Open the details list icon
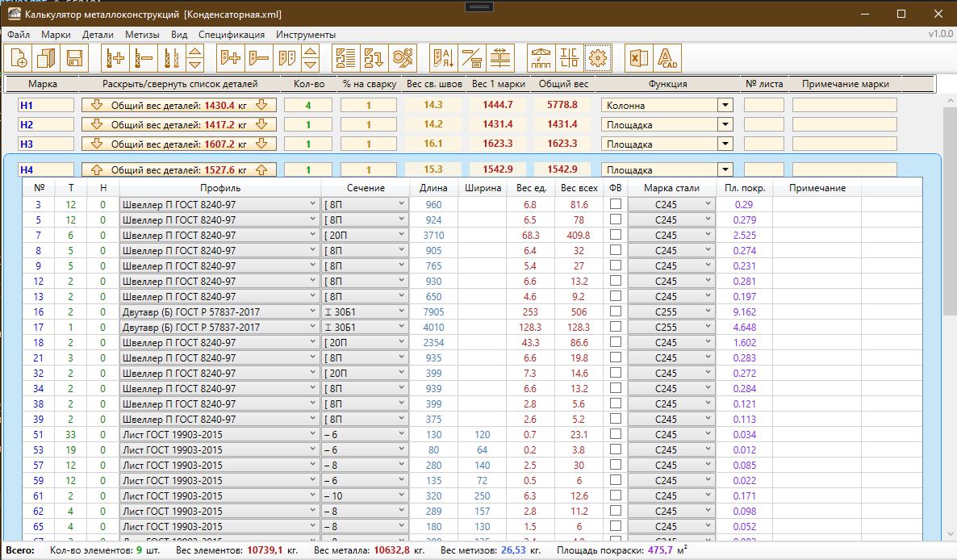Viewport: 957px width, 560px height. (x=346, y=59)
